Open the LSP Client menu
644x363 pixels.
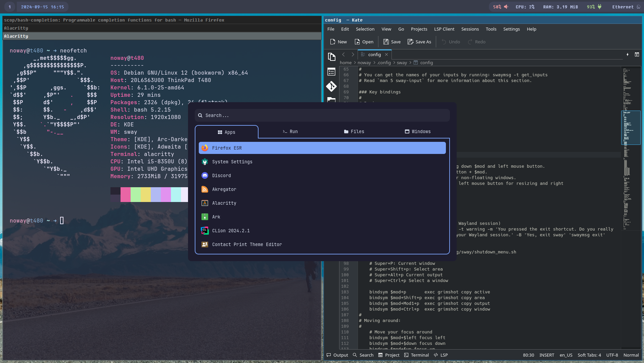(444, 29)
